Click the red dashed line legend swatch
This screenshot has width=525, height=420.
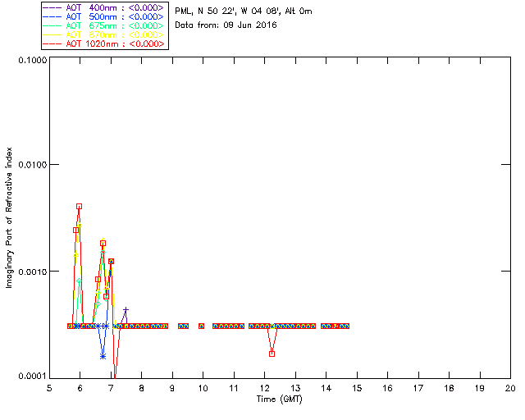(52, 43)
